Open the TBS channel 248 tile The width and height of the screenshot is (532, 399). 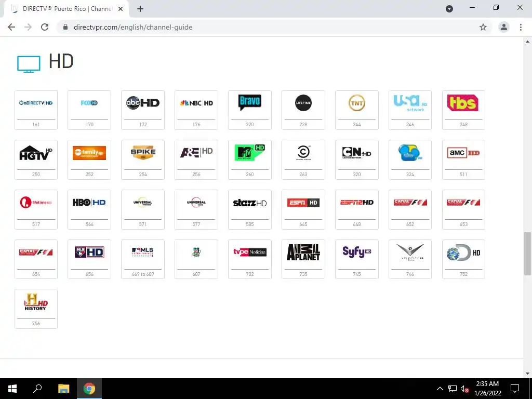coord(463,110)
